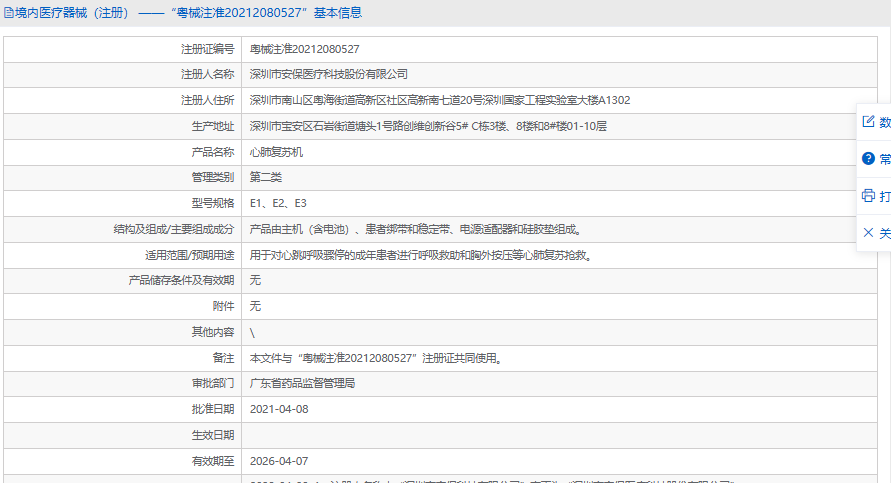Click the label 产品名称

pos(213,152)
